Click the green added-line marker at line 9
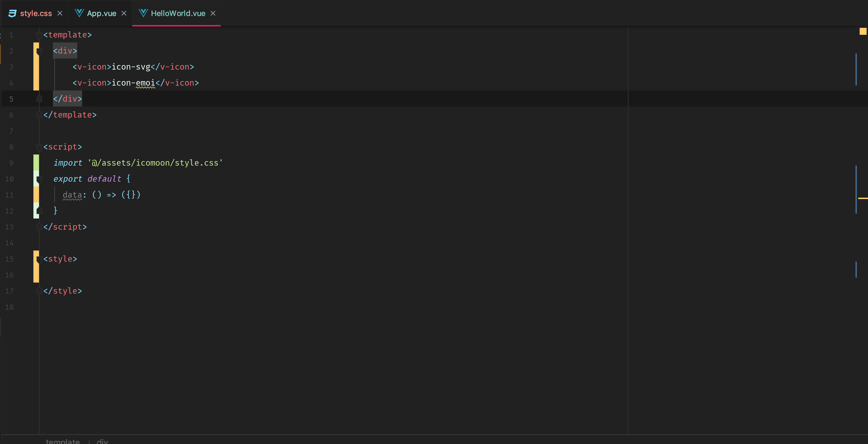Viewport: 868px width, 444px height. pos(36,163)
